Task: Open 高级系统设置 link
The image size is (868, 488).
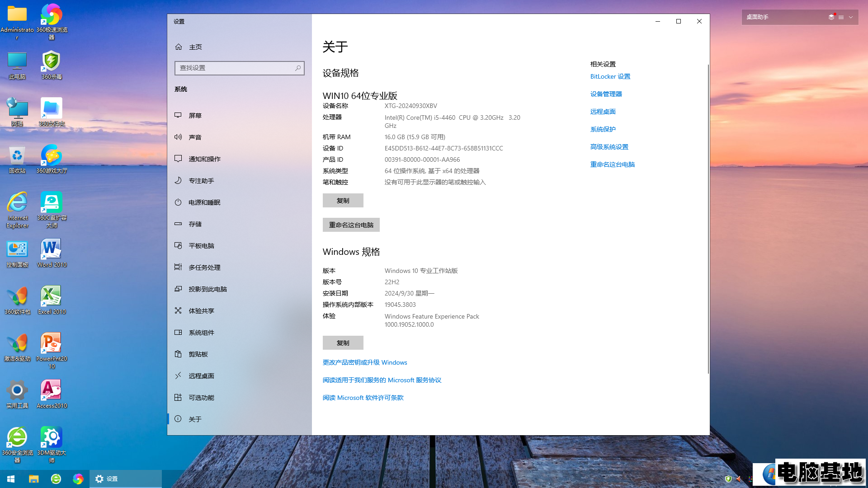Action: click(609, 147)
